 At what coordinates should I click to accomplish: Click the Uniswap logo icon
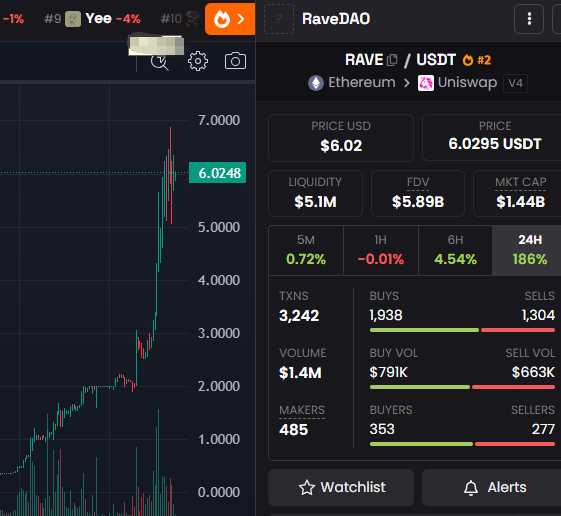click(426, 83)
